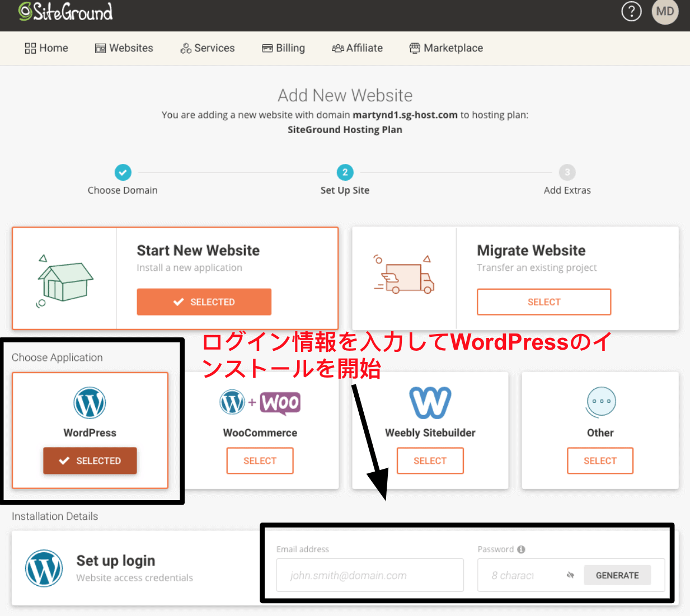
Task: Click the Websites window icon
Action: (100, 48)
